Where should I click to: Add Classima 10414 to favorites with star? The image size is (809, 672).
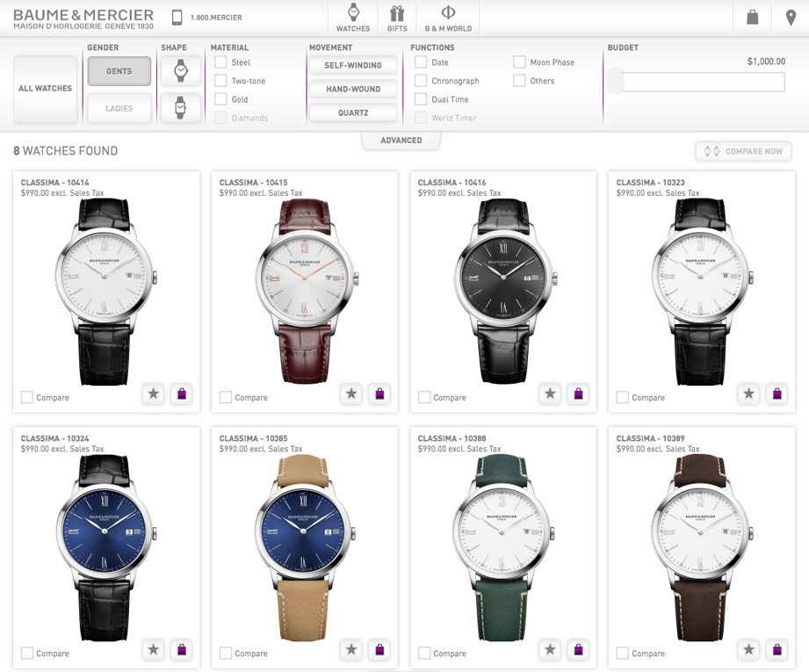pos(154,394)
